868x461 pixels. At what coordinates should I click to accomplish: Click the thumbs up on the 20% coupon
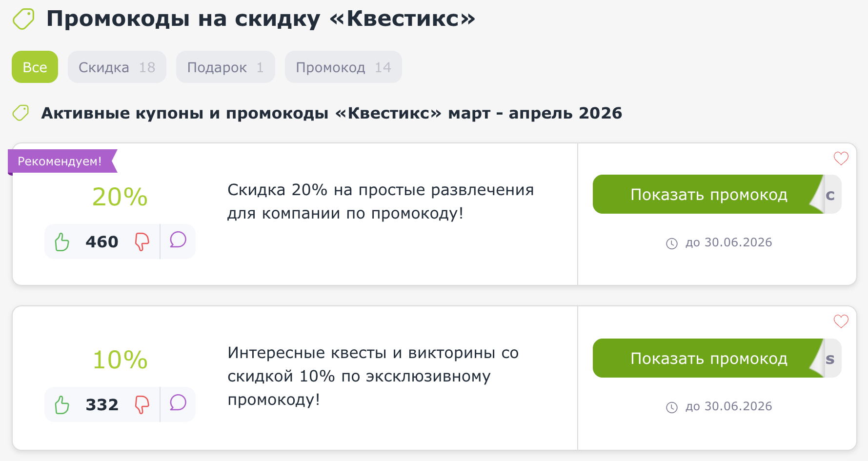tap(61, 241)
